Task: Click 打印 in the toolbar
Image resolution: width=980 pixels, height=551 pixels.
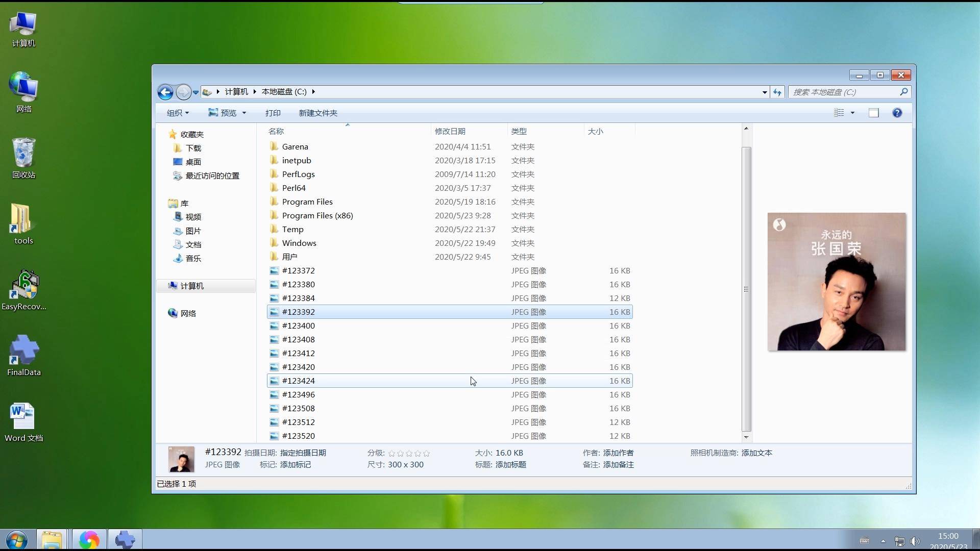Action: click(273, 113)
